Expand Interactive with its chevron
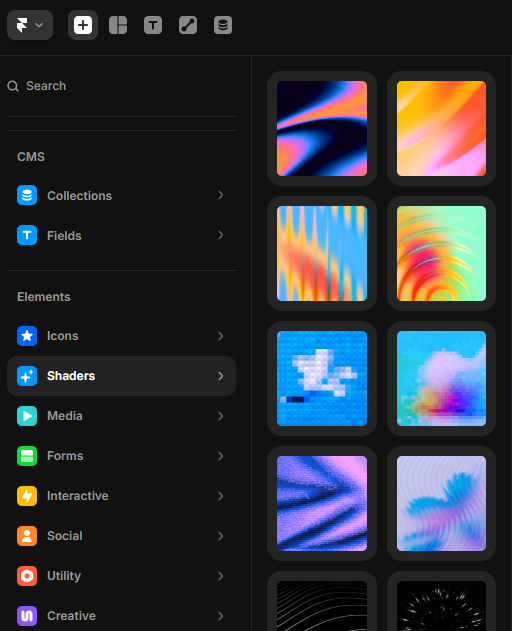 (x=221, y=496)
